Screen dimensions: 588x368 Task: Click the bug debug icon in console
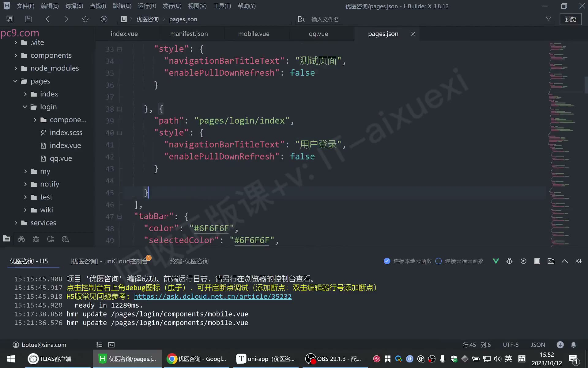pos(509,261)
